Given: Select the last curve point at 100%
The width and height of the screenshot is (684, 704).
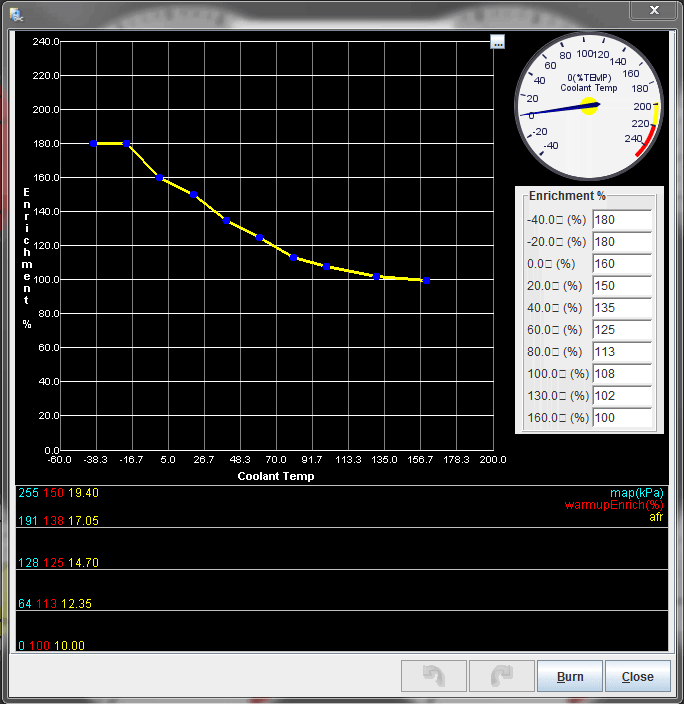Looking at the screenshot, I should click(427, 281).
